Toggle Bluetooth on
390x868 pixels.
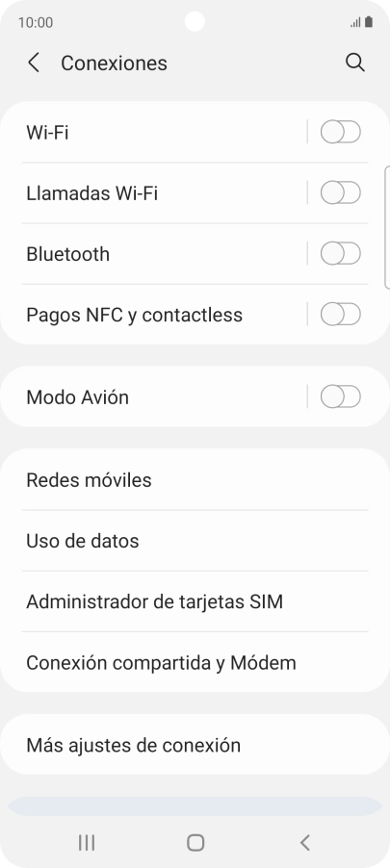341,254
